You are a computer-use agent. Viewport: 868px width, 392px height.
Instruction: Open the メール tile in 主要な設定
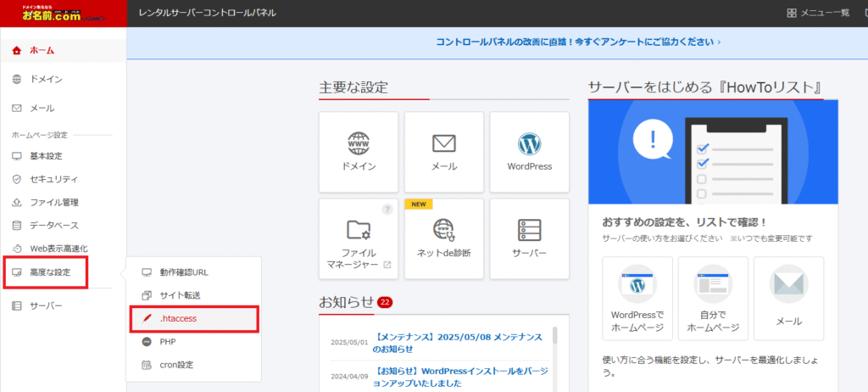point(443,151)
